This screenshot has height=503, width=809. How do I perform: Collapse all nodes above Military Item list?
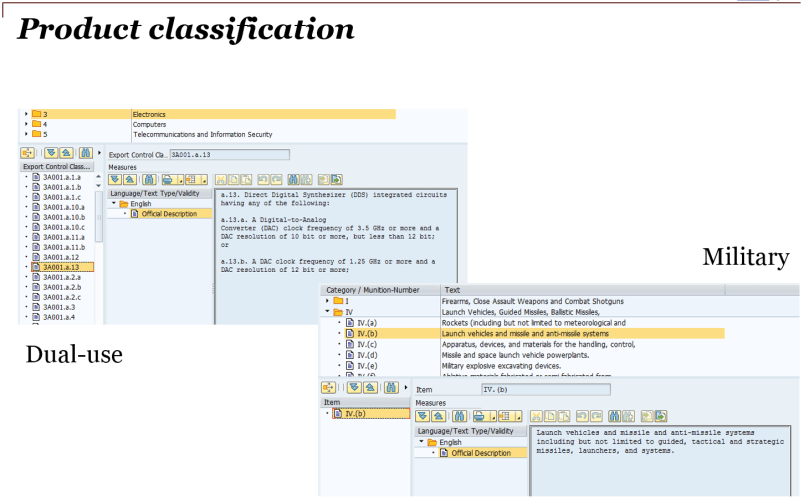370,387
